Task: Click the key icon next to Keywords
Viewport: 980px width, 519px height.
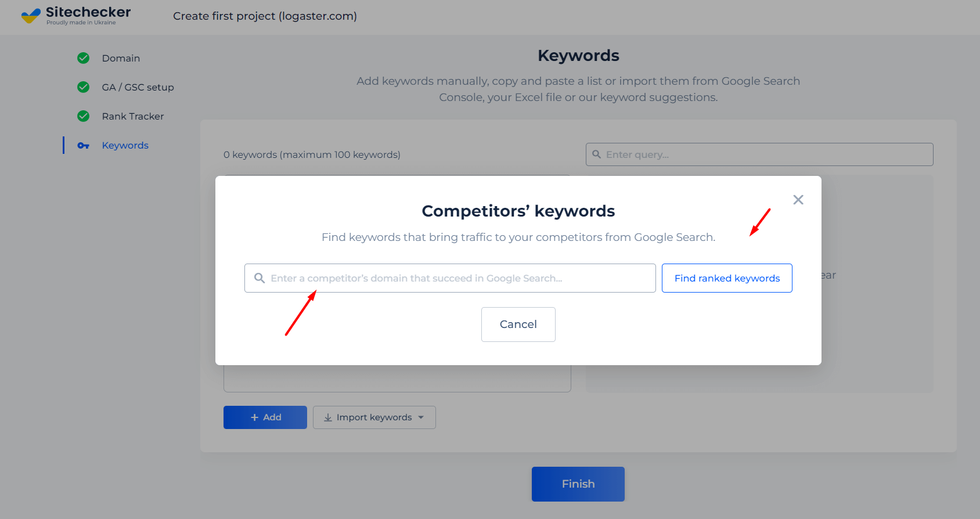Action: [x=84, y=146]
